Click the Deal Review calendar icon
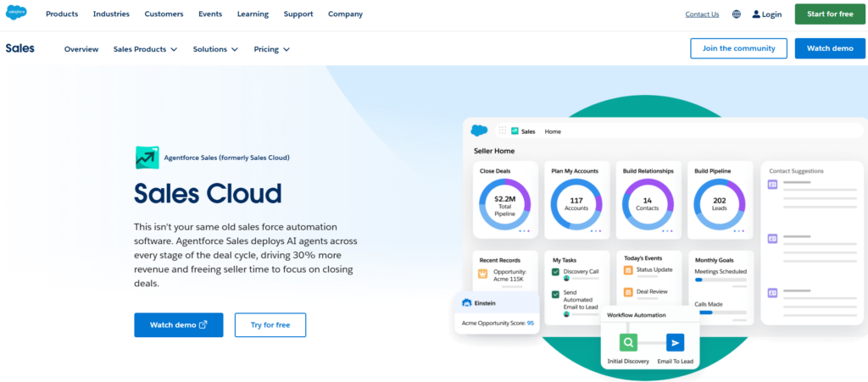The height and width of the screenshot is (382, 868). coord(628,292)
